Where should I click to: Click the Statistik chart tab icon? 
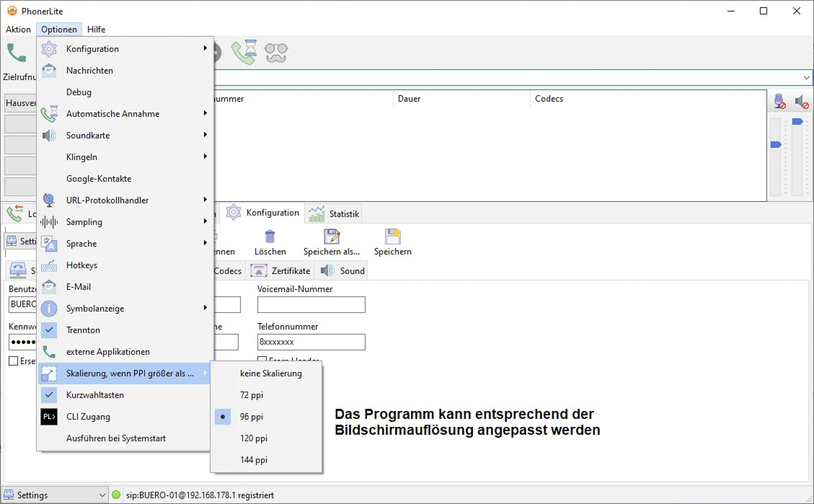click(x=317, y=214)
